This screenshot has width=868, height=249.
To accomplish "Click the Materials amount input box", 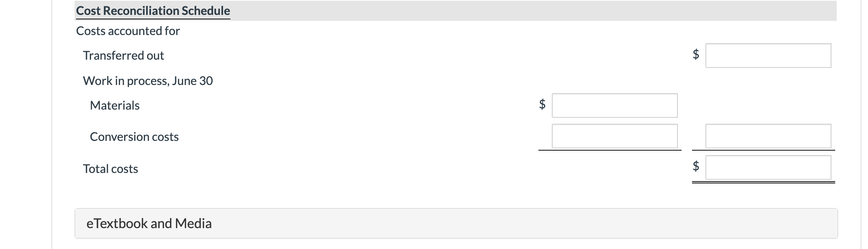I will coord(615,105).
